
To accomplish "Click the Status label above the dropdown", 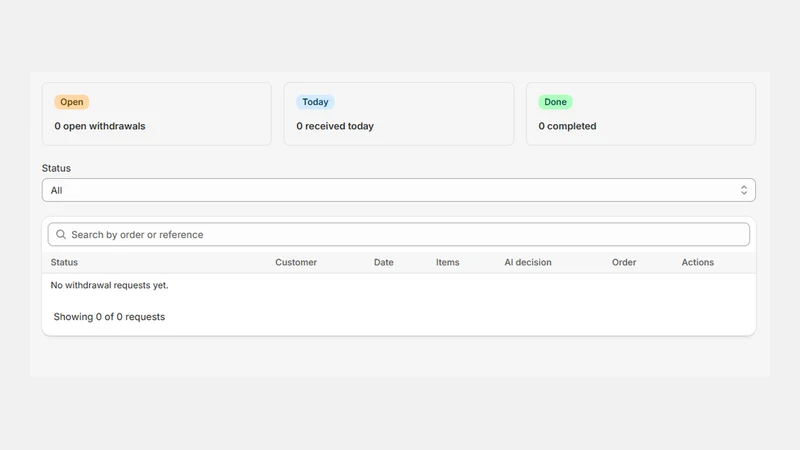I will (56, 168).
